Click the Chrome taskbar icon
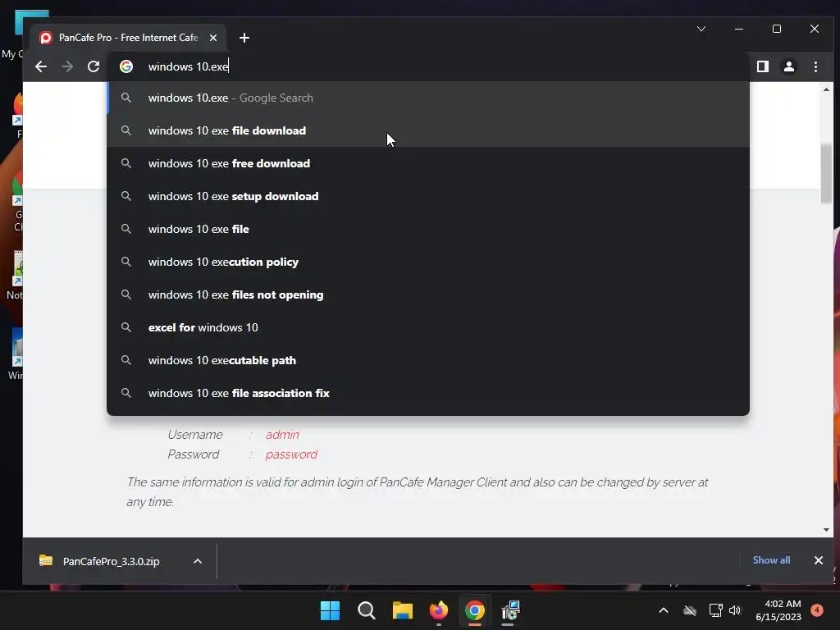The height and width of the screenshot is (630, 840). tap(475, 610)
